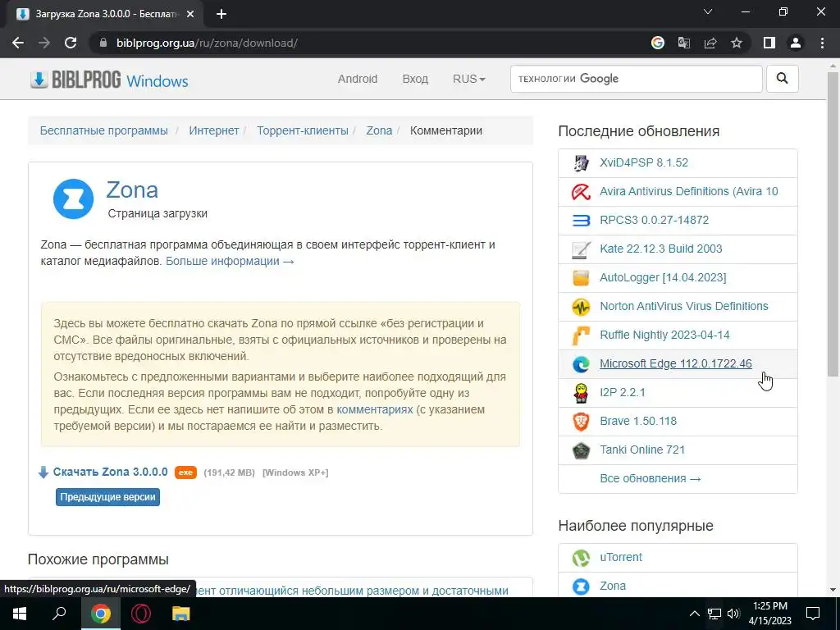Screen dimensions: 840x630
Task: Go to Интернет breadcrumb
Action: point(214,130)
